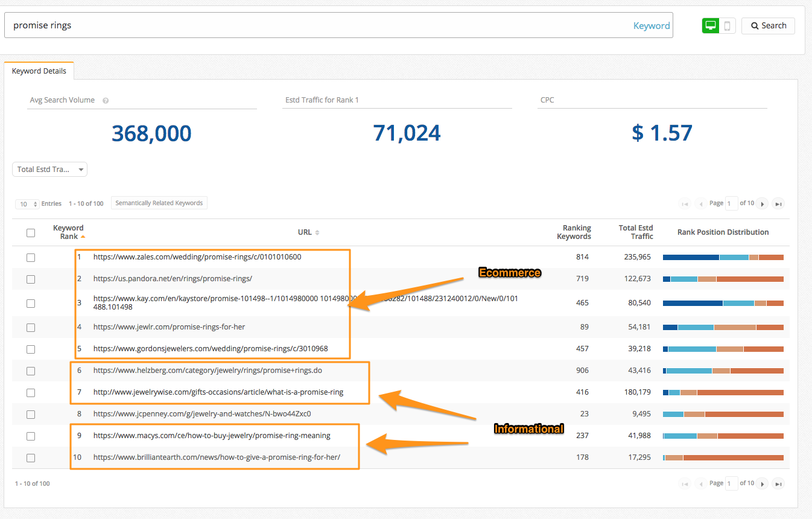
Task: Check the gordonsjewelers.com row checkbox
Action: tap(31, 349)
